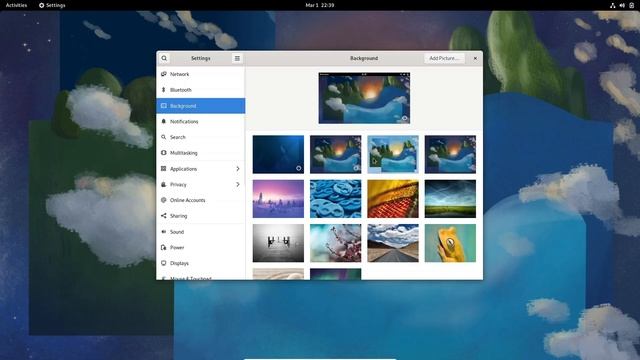Expand the Privacy submenu chevron

[x=238, y=184]
